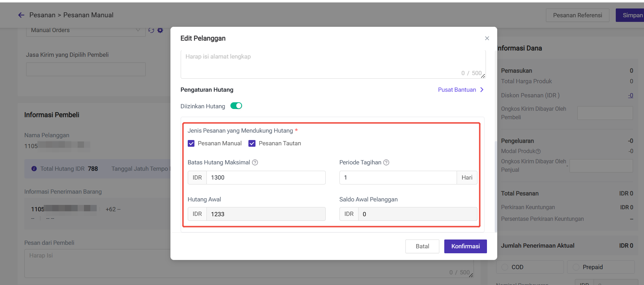
Task: Select the Prepaid radio option
Action: point(576,267)
